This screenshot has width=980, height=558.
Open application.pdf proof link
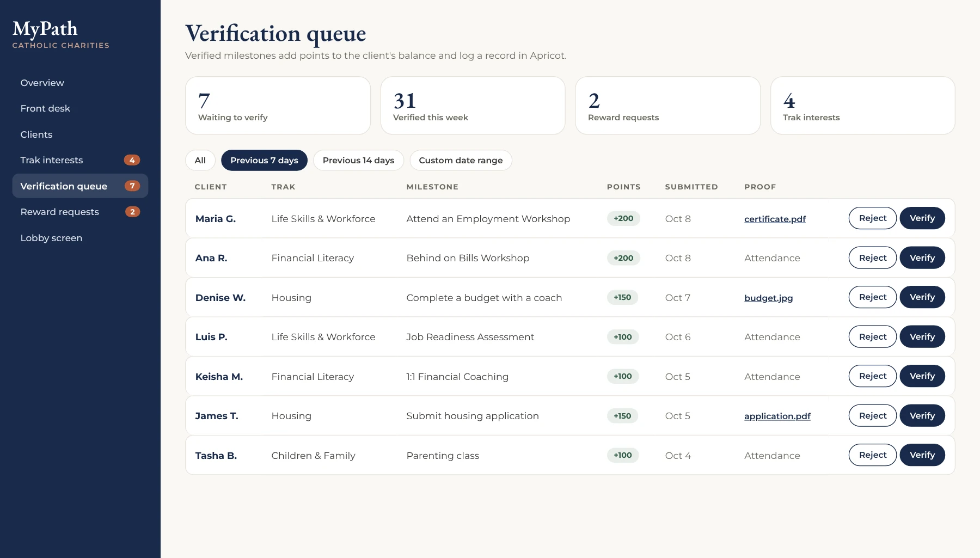point(777,416)
